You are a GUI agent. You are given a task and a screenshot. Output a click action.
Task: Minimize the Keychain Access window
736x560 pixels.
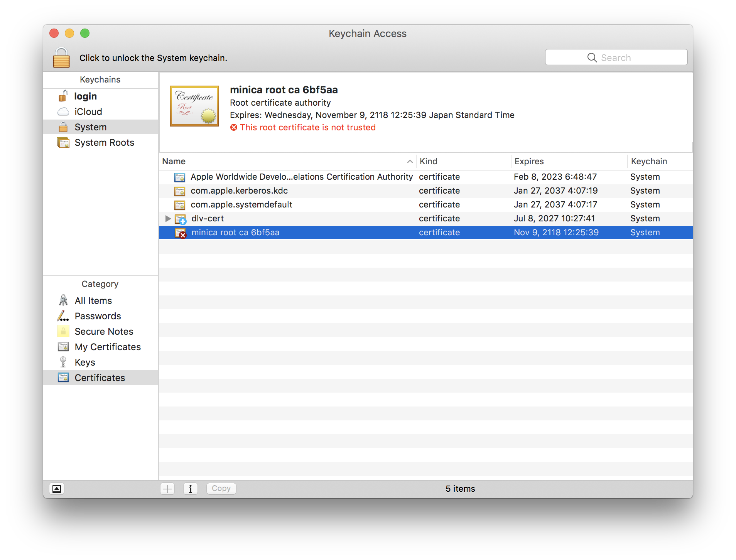(69, 34)
